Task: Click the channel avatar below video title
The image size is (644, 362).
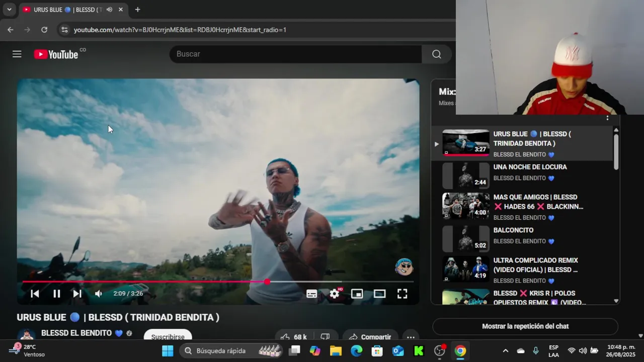Action: point(27,336)
